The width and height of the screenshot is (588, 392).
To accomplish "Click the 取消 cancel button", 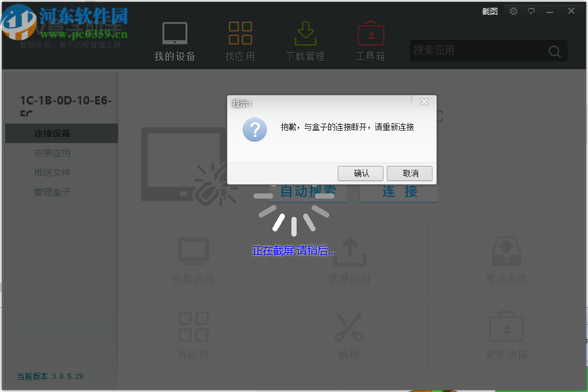I will tap(410, 173).
